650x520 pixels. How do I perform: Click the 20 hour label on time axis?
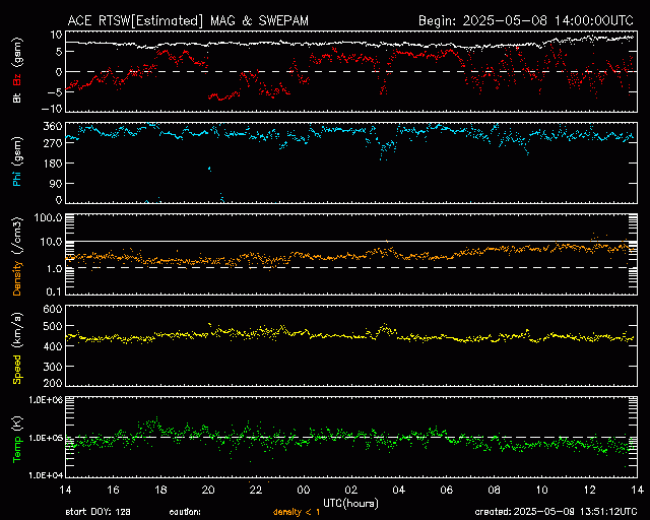208,490
